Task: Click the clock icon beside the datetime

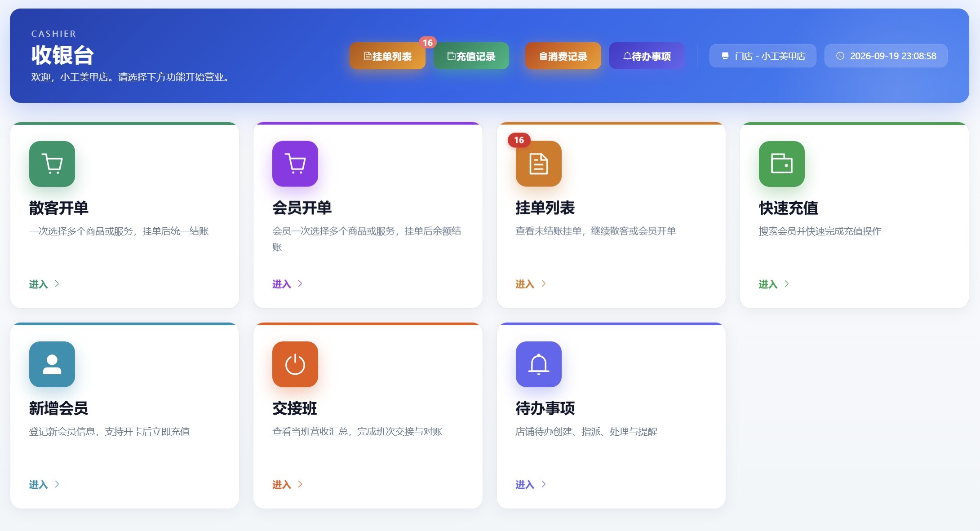Action: tap(840, 56)
